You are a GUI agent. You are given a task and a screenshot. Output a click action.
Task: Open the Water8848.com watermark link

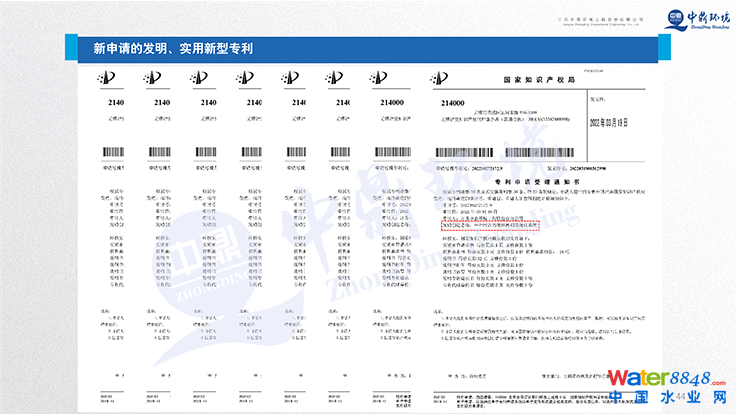pos(667,378)
